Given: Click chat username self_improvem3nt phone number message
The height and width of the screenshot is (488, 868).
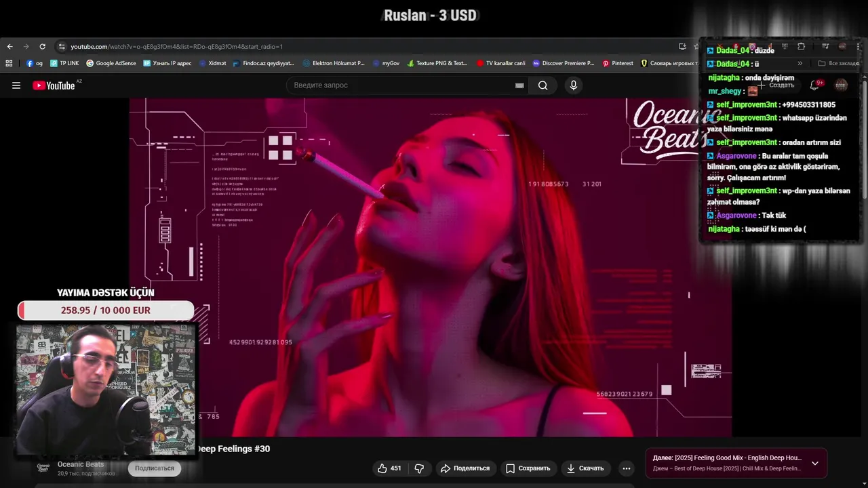Looking at the screenshot, I should coord(771,105).
